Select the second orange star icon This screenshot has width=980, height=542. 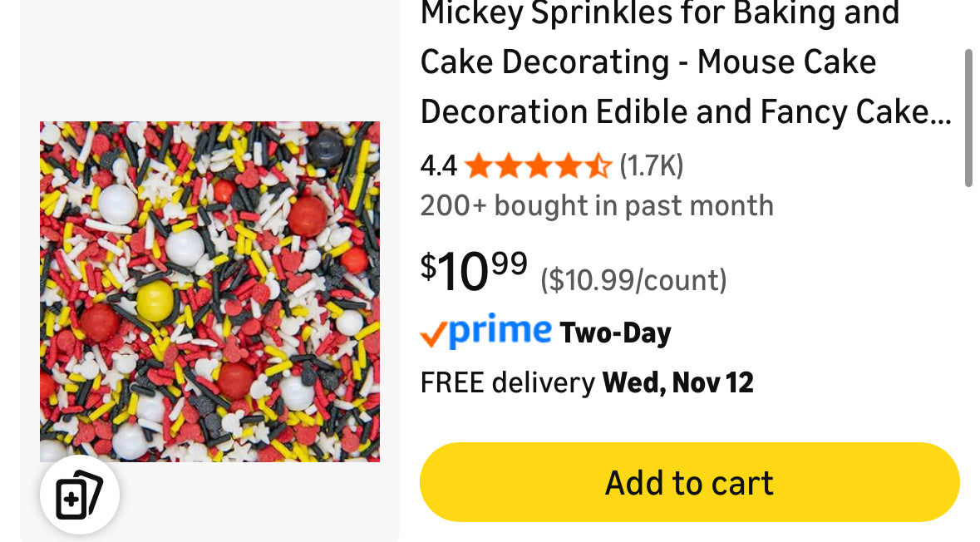click(x=510, y=165)
